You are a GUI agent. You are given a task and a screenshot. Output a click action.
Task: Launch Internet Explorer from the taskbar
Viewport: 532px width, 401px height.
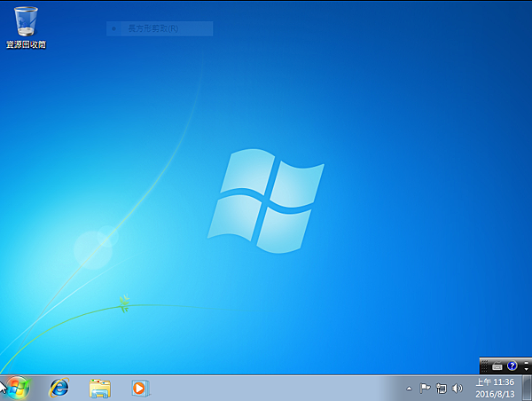(x=59, y=388)
